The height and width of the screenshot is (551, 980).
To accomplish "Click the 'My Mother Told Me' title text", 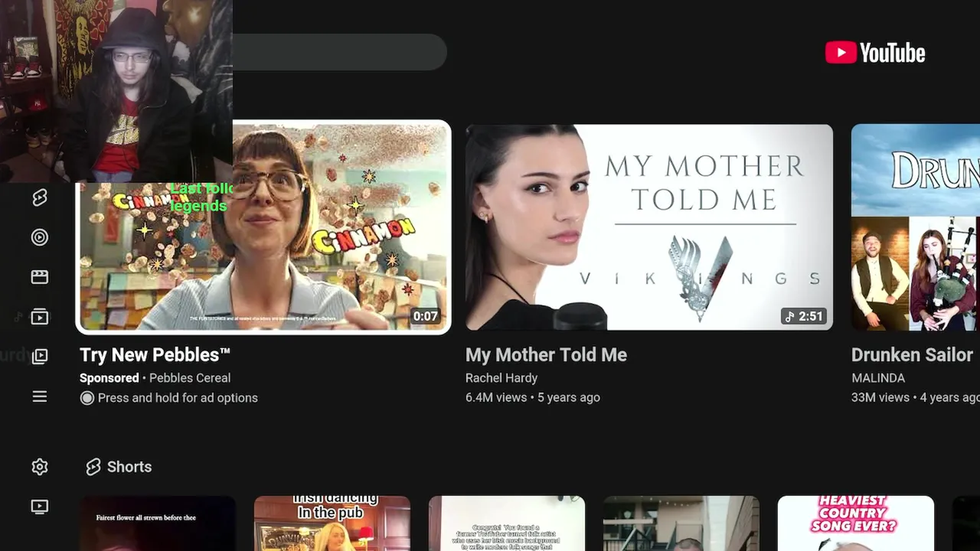I will point(546,355).
